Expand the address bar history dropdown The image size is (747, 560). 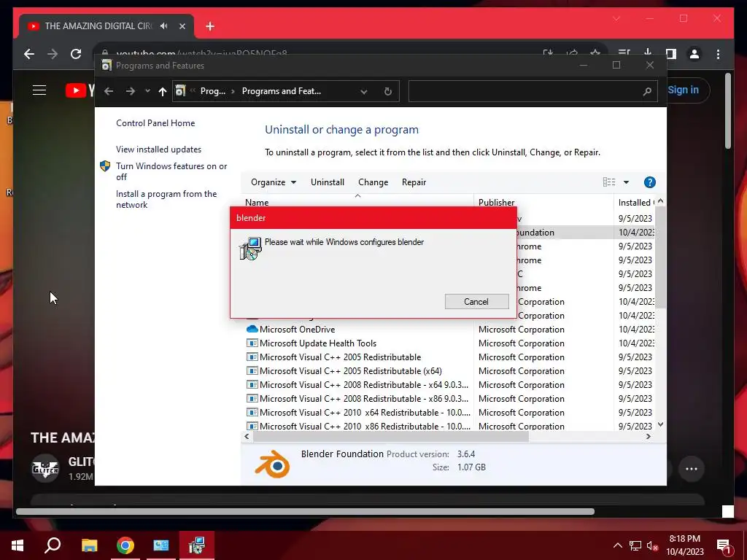pyautogui.click(x=364, y=91)
